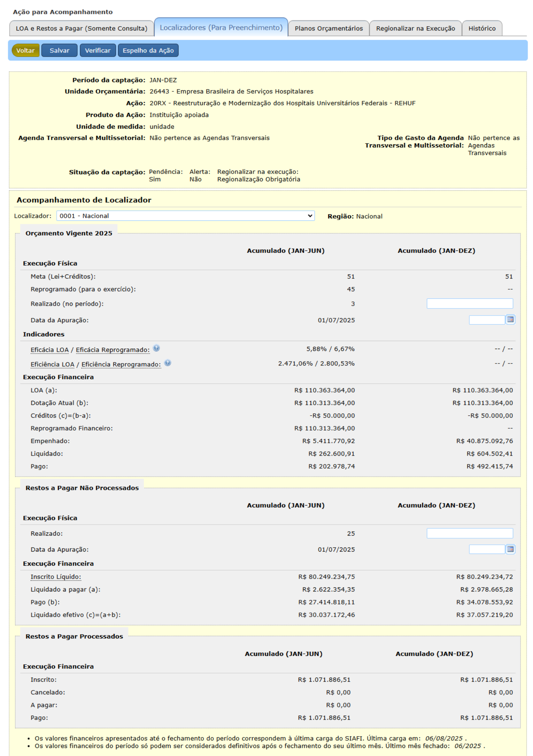The image size is (533, 756).
Task: Open the Histórico tab
Action: pos(482,29)
